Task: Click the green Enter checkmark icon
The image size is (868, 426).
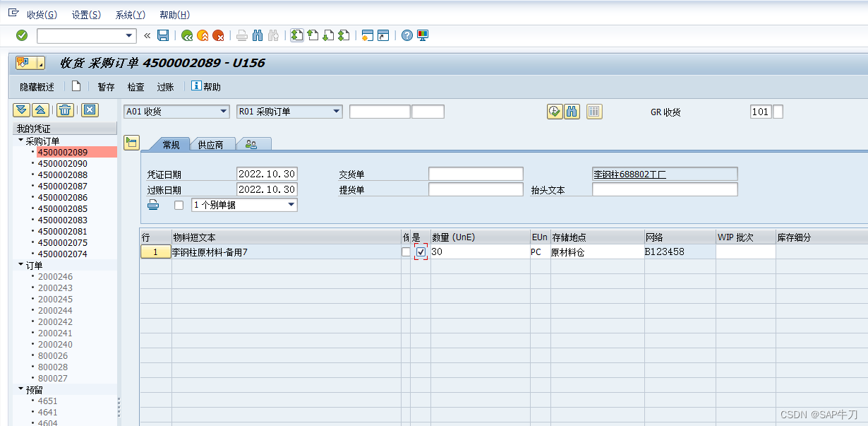Action: tap(22, 35)
